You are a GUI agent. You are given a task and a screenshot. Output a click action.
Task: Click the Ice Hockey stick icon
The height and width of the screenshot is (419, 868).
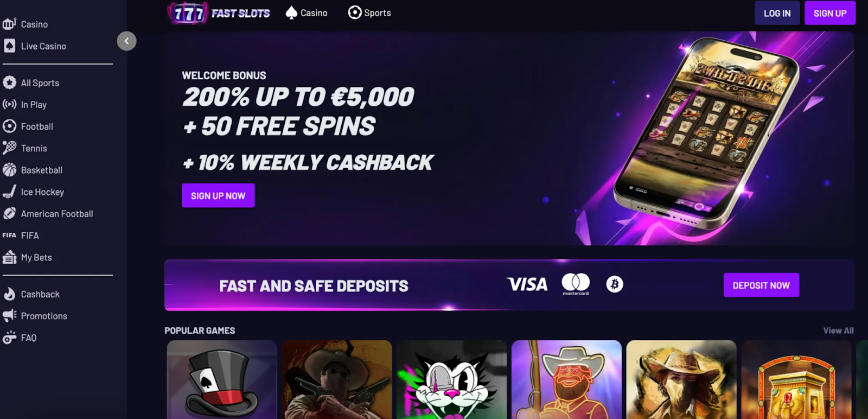9,191
